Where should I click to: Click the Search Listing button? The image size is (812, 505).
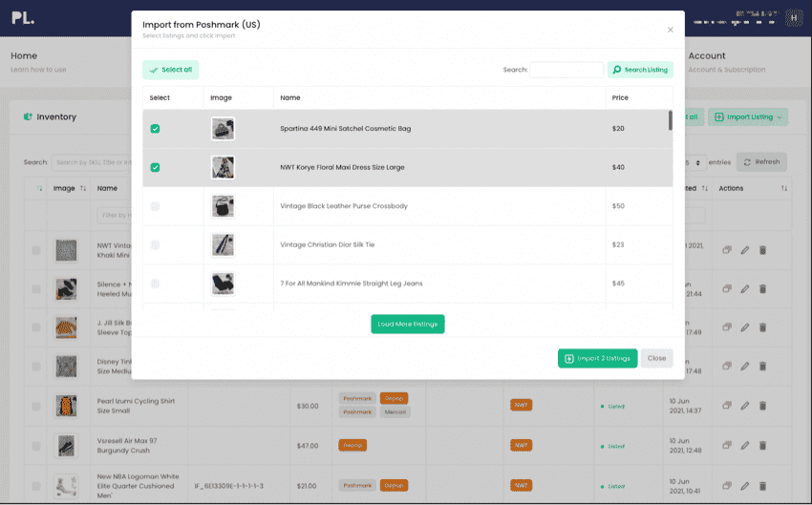click(640, 70)
